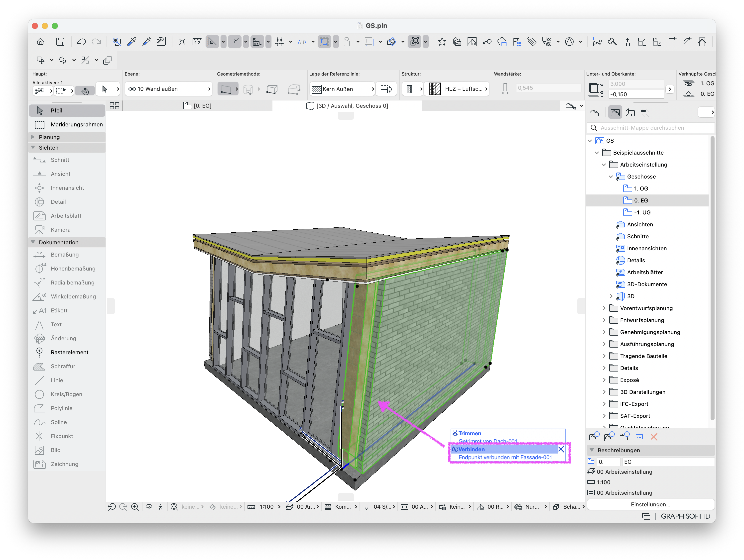This screenshot has width=744, height=560.
Task: Toggle the grid snap button
Action: coord(279,42)
